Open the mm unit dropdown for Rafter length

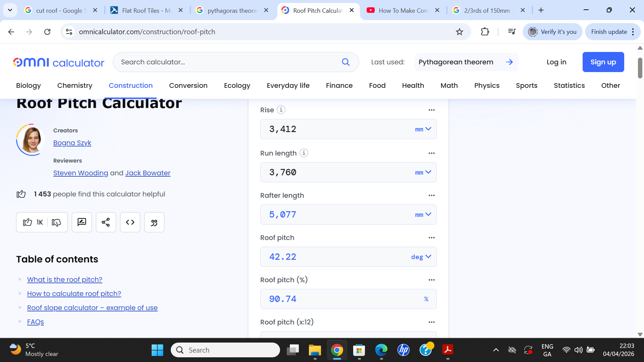tap(422, 215)
